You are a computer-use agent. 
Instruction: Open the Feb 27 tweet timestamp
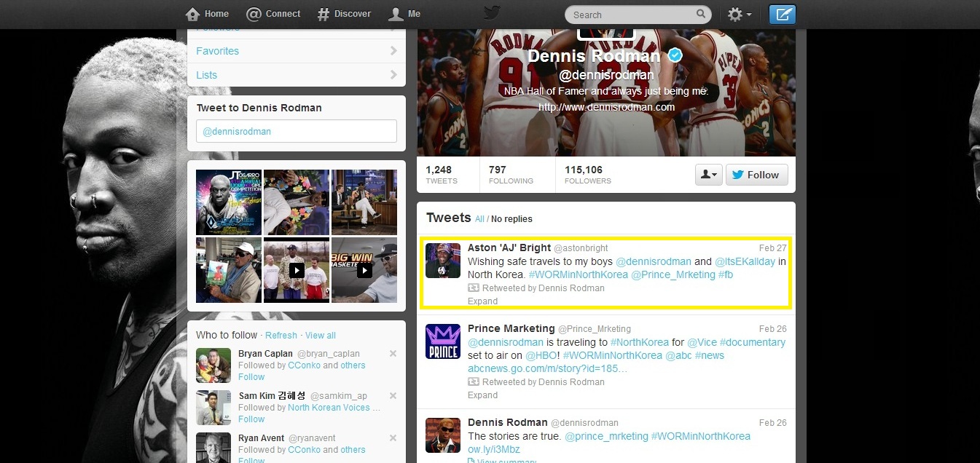(x=773, y=248)
